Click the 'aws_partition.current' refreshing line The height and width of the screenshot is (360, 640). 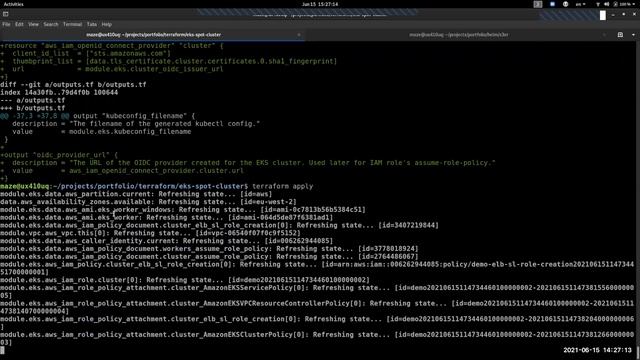click(136, 194)
